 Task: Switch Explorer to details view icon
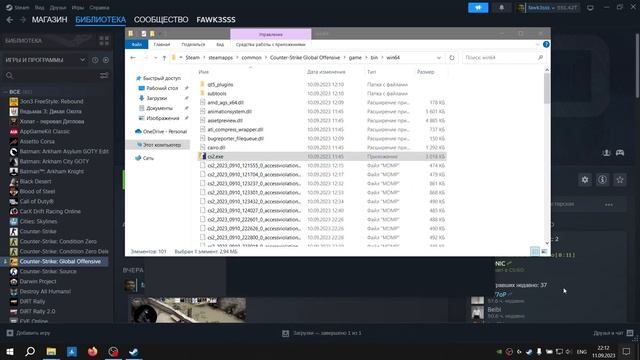tap(535, 251)
